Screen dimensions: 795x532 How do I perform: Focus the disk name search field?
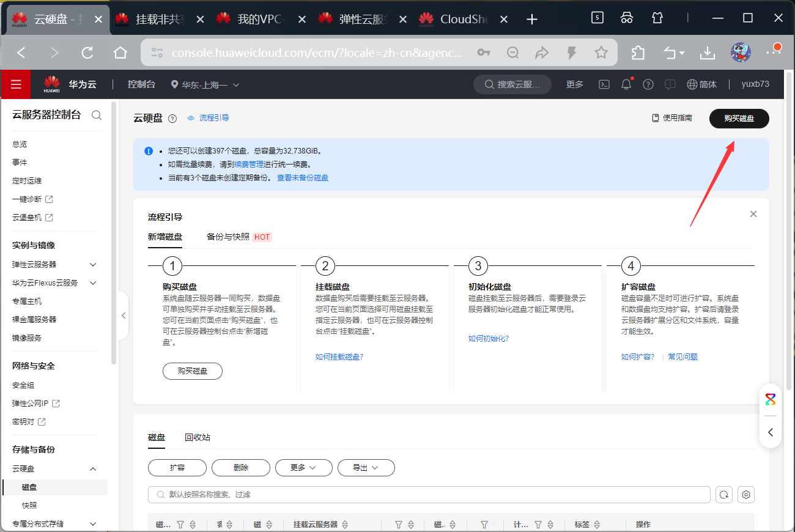429,495
